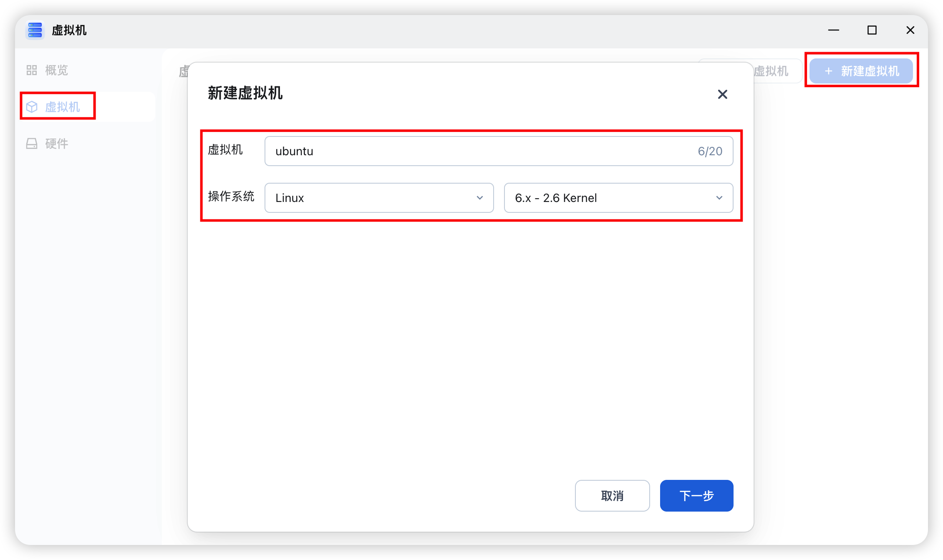The image size is (943, 560).
Task: Click the 概览 overview grid icon
Action: tap(32, 70)
